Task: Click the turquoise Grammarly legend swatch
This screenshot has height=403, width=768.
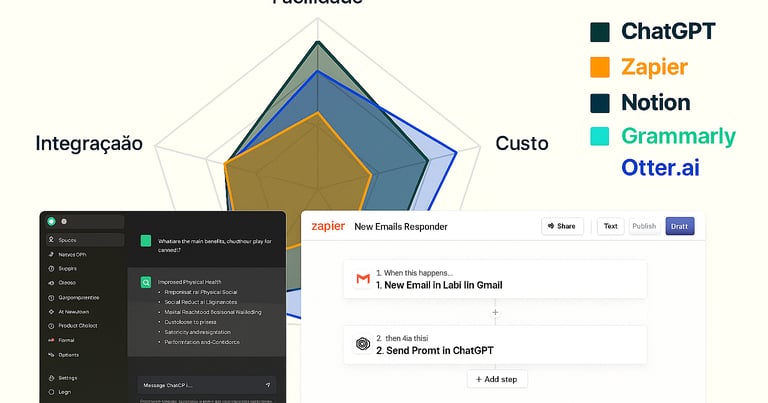Action: (x=600, y=136)
